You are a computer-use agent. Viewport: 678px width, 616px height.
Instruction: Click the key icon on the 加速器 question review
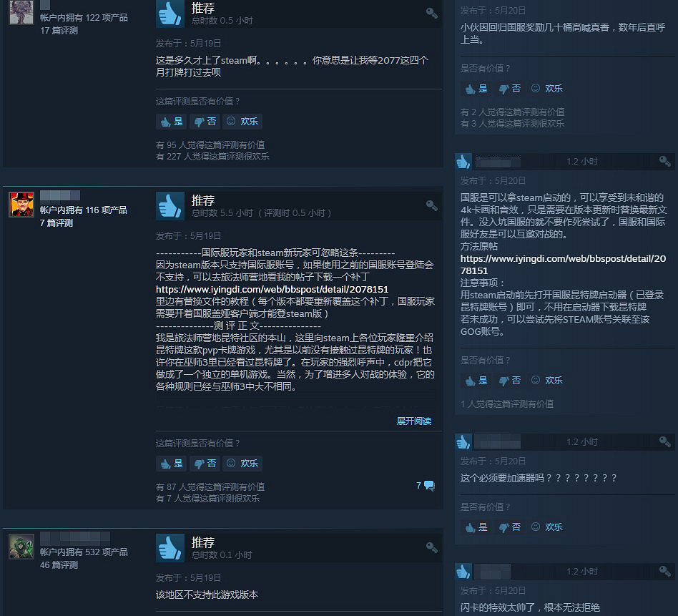pyautogui.click(x=665, y=441)
